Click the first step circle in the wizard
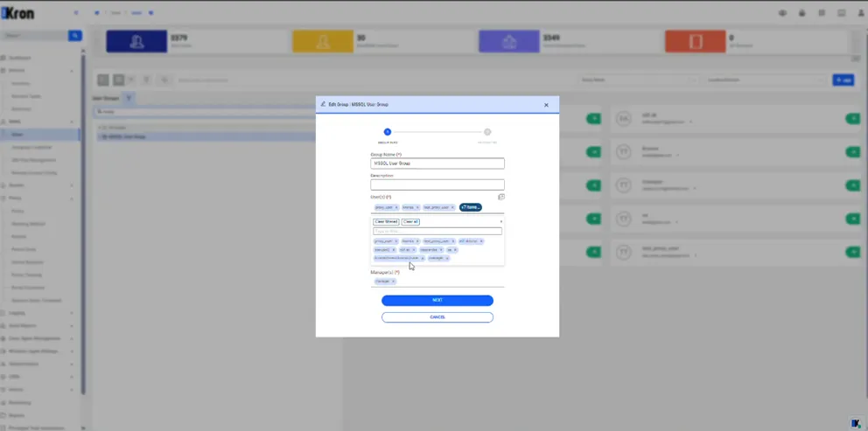This screenshot has width=868, height=431. click(x=388, y=132)
